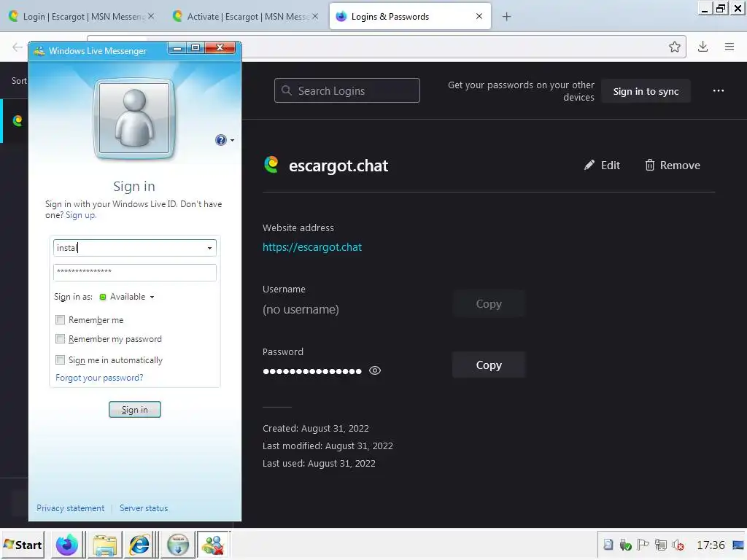
Task: Focus the Search Logins box
Action: coord(347,90)
